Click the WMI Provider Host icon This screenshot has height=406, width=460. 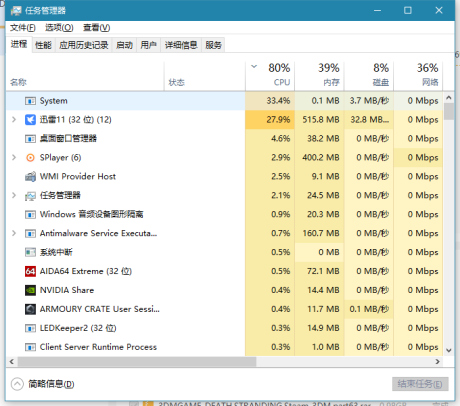30,176
